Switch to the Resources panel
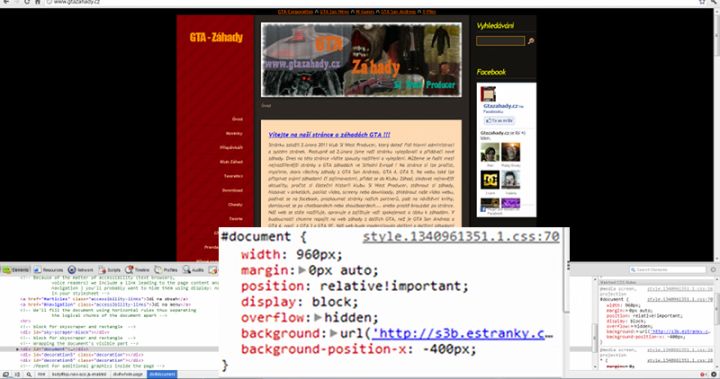 (48, 270)
